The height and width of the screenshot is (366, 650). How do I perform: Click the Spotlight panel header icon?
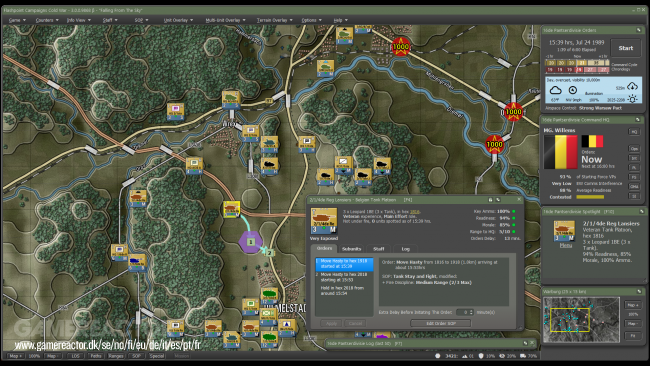click(641, 211)
